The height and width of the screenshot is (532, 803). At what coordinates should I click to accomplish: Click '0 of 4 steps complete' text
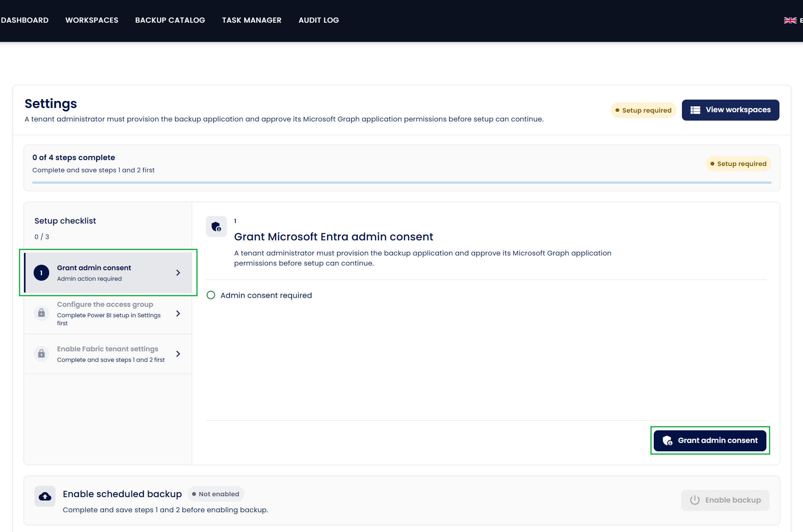74,157
